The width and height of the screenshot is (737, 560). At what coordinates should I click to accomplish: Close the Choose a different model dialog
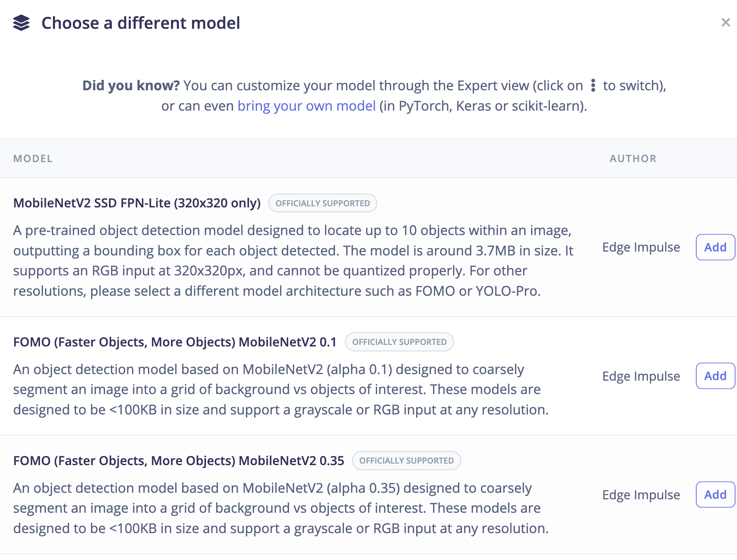tap(725, 23)
